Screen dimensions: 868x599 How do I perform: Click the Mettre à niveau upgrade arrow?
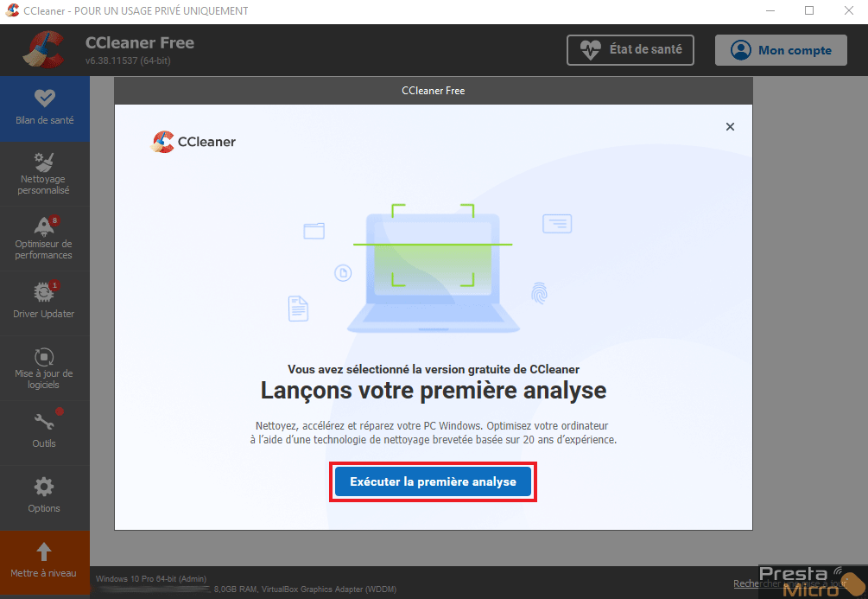click(44, 551)
